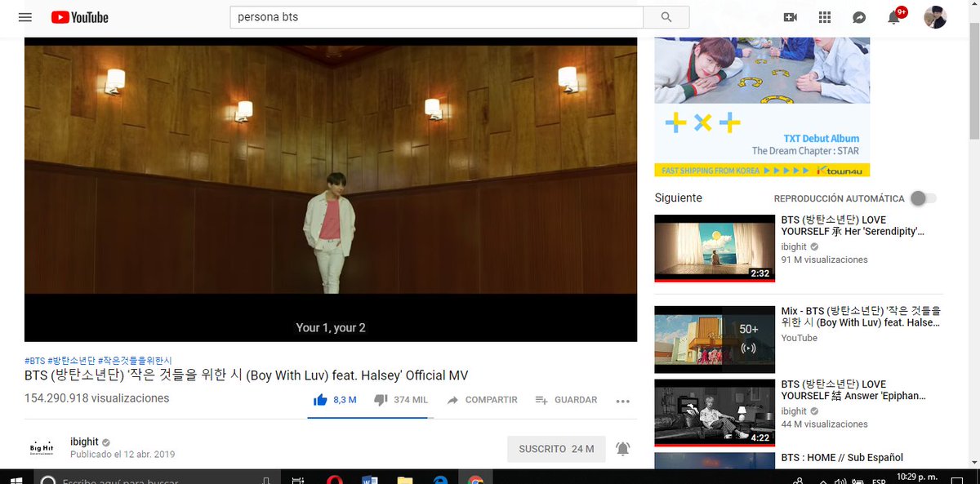Click the video title Boy With Luv text

click(246, 375)
